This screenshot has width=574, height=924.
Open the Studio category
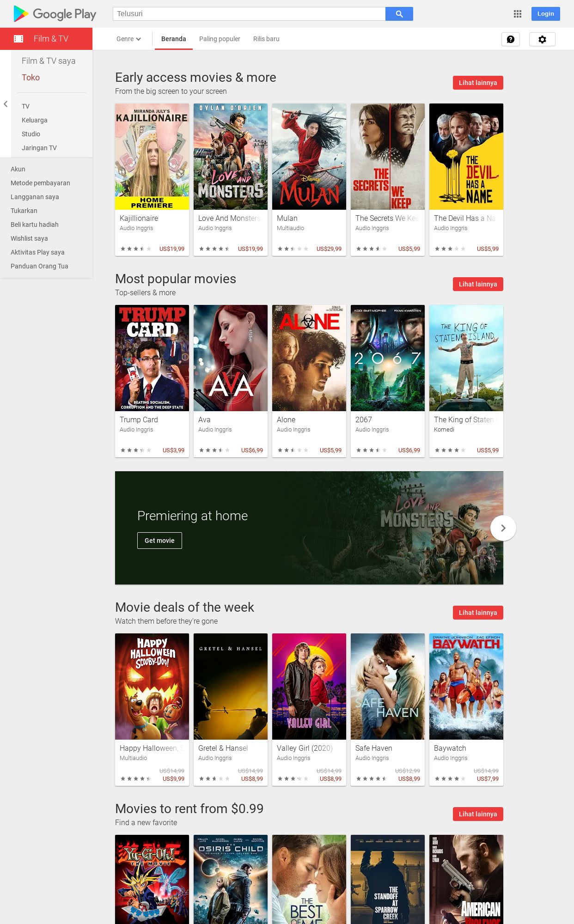[x=31, y=134]
